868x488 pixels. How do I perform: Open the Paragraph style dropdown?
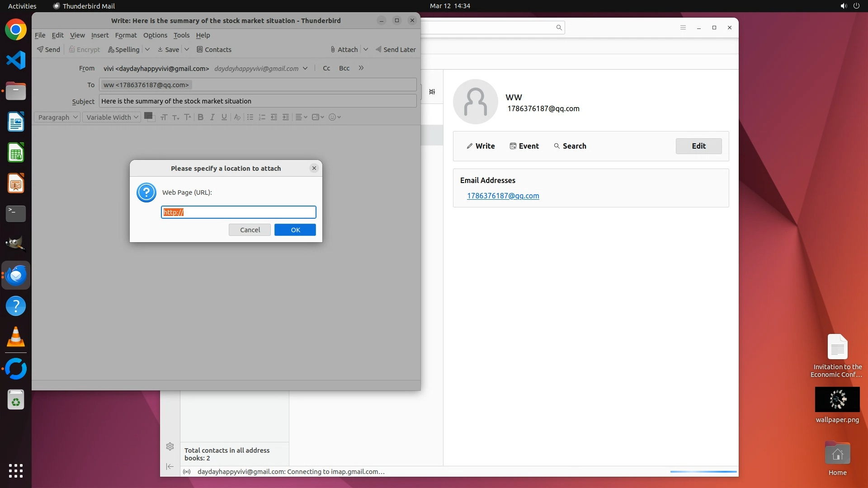pyautogui.click(x=57, y=117)
